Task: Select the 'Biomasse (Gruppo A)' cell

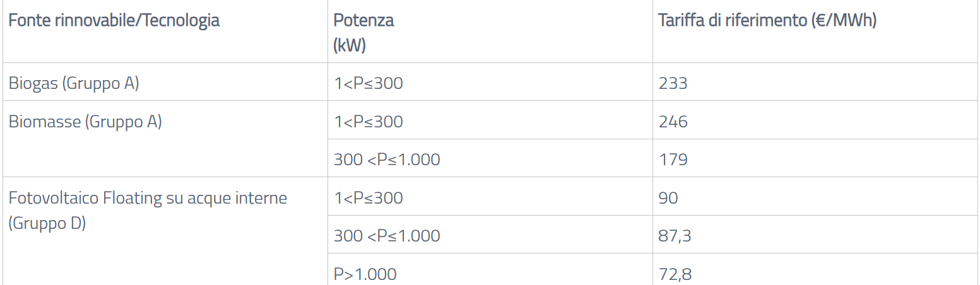Action: 85,122
